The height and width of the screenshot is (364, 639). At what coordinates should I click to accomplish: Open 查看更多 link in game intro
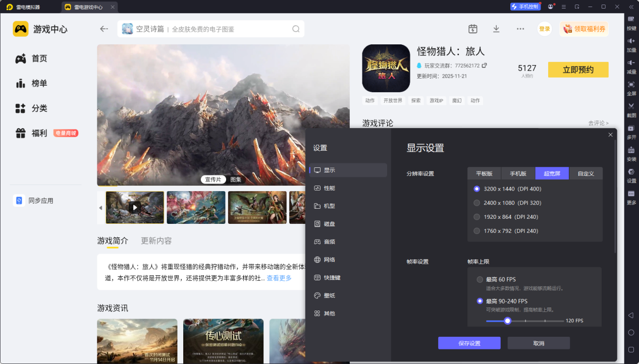point(279,278)
